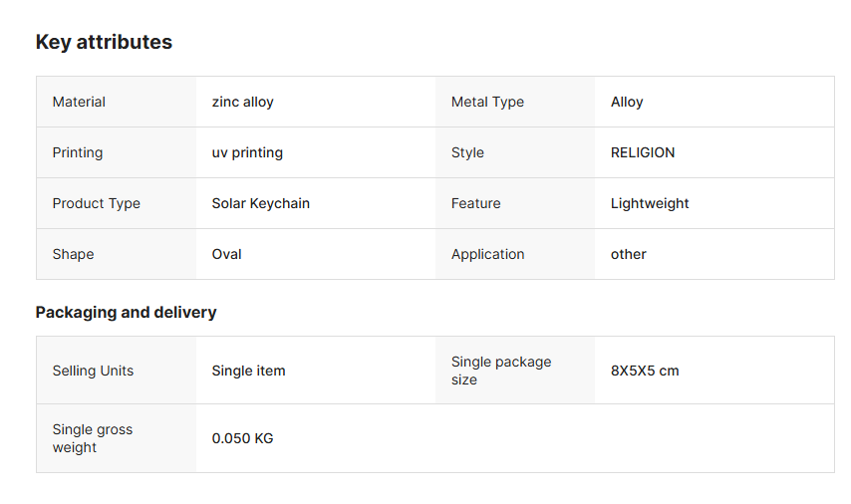Select the Solar Keychain value
Screen dimensions: 851x504
pos(261,203)
